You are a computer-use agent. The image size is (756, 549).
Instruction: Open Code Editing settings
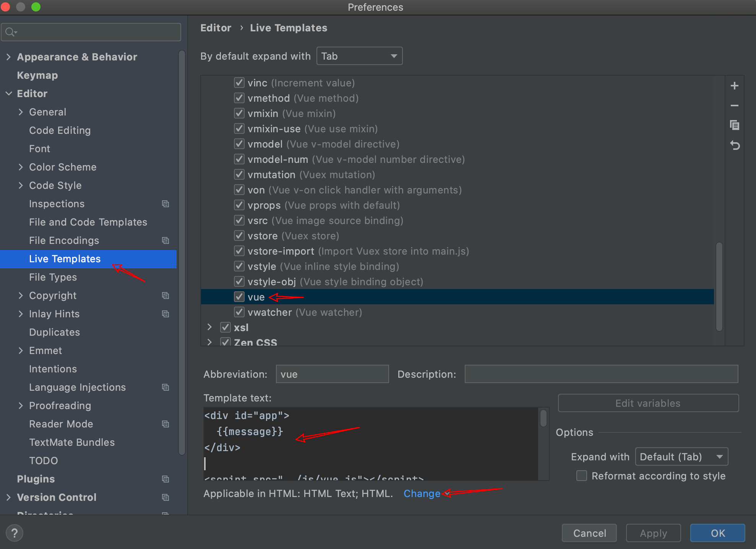(60, 130)
